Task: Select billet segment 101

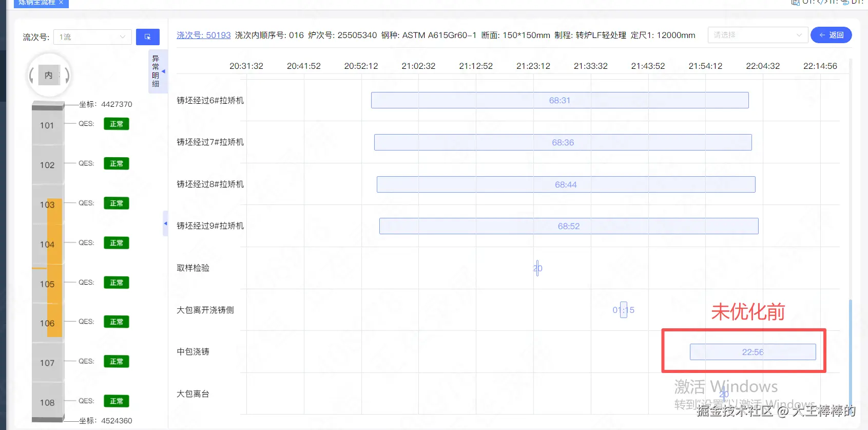Action: pos(47,125)
